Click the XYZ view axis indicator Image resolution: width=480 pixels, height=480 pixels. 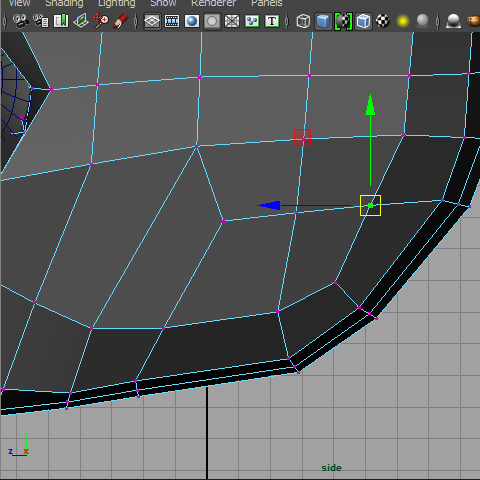coord(19,445)
